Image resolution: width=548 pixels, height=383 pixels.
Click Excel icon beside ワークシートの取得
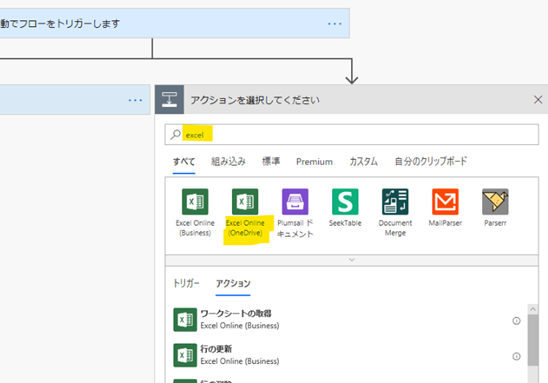185,319
